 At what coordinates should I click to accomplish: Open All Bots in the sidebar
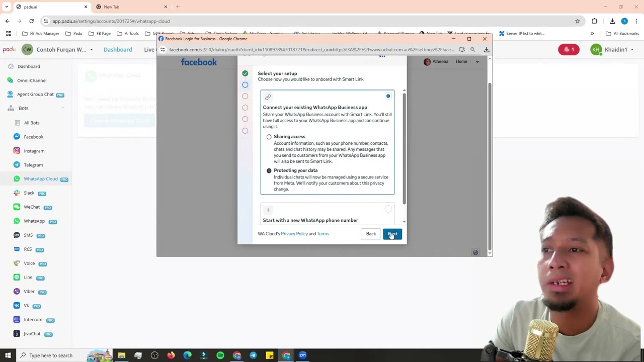point(32,123)
